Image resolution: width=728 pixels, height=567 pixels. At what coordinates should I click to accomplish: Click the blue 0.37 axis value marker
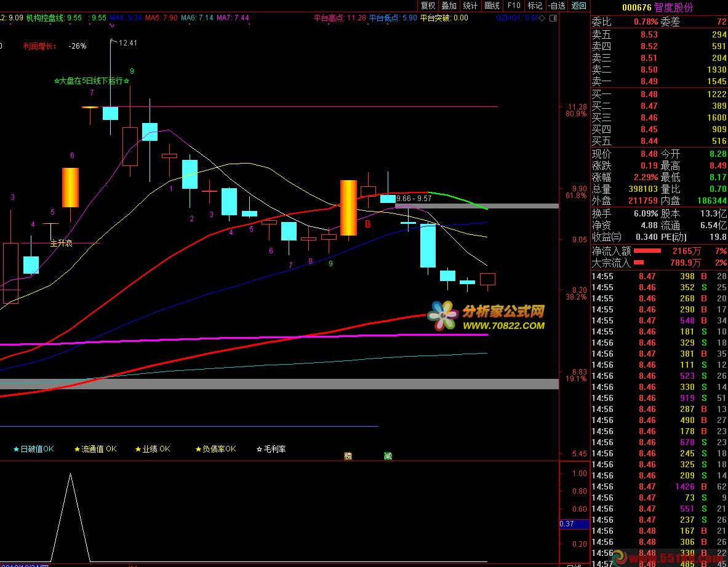(575, 524)
